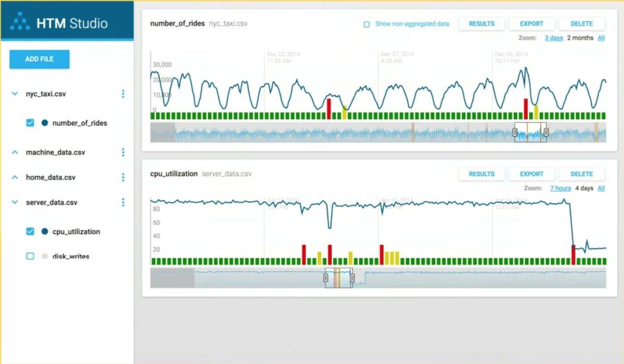
Task: Click EXPORT on number_of_rides chart
Action: click(x=531, y=24)
